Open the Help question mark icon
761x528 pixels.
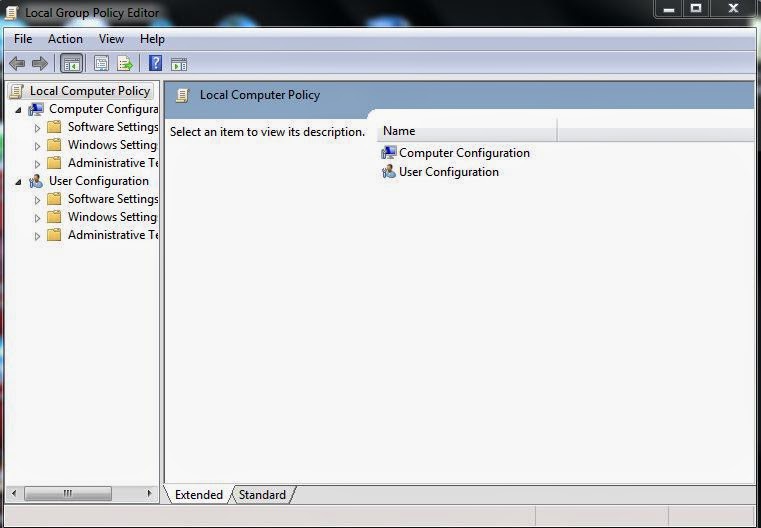155,63
